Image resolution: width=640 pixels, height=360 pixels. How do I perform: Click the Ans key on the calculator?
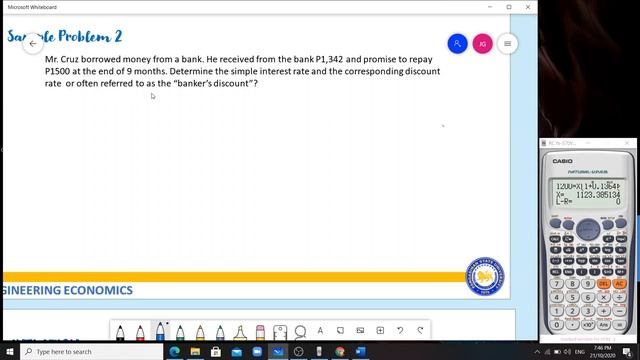(604, 325)
